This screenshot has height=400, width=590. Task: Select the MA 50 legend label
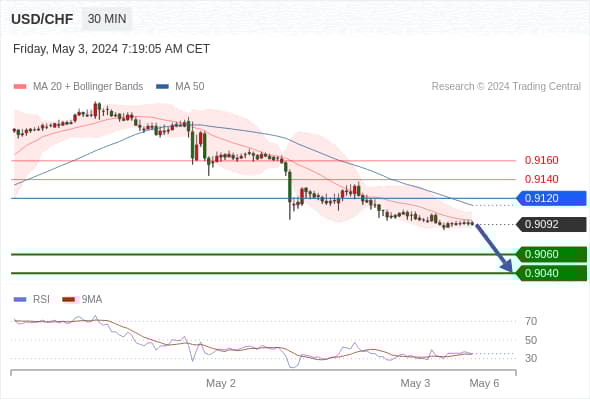point(190,87)
